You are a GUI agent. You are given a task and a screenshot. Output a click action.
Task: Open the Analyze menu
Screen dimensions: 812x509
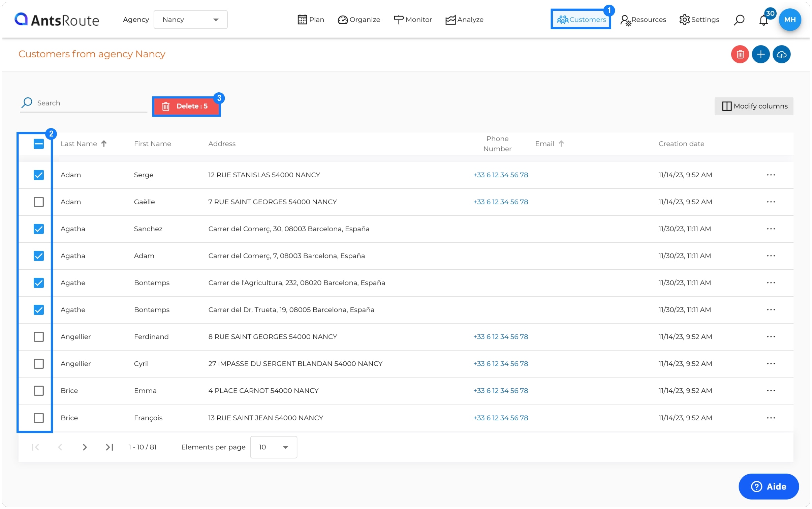click(x=464, y=20)
